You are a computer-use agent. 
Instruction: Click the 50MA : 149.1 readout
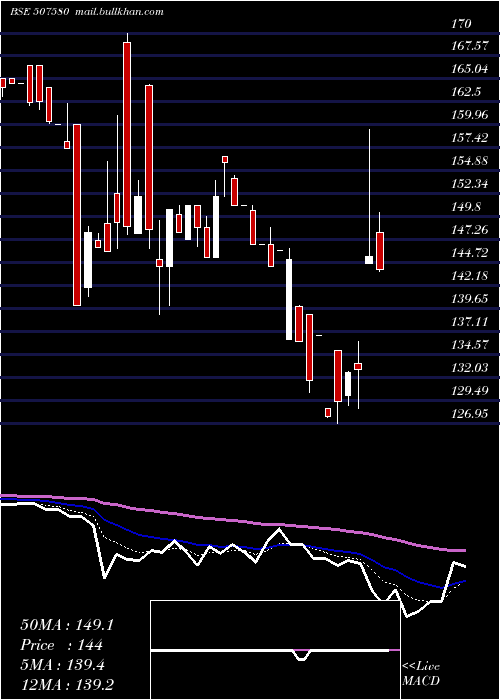[x=67, y=625]
